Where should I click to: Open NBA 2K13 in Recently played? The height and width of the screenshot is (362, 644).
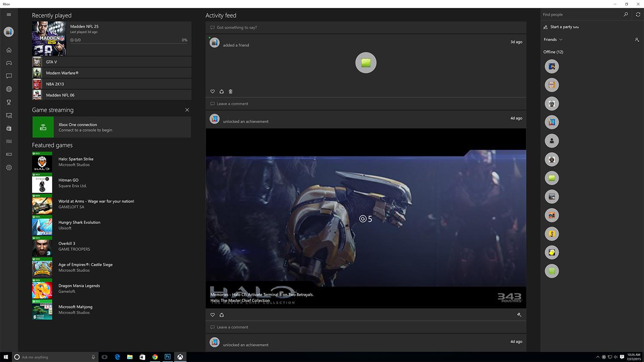112,84
